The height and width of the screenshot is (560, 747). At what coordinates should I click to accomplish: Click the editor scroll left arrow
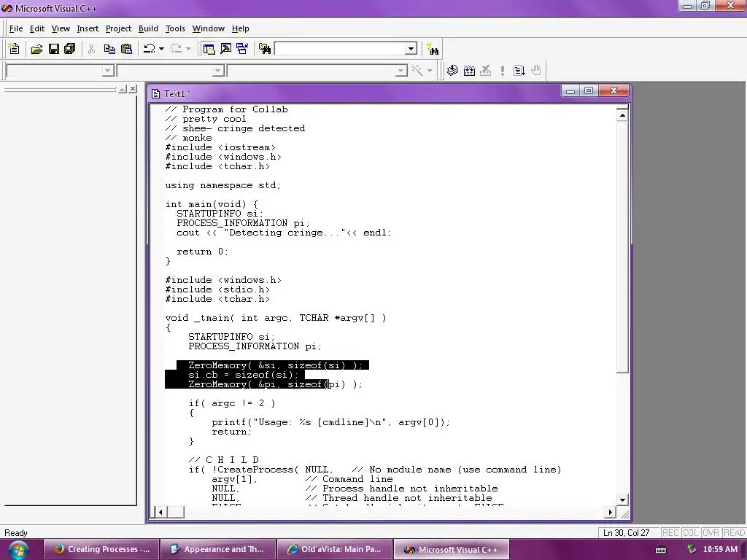[160, 512]
